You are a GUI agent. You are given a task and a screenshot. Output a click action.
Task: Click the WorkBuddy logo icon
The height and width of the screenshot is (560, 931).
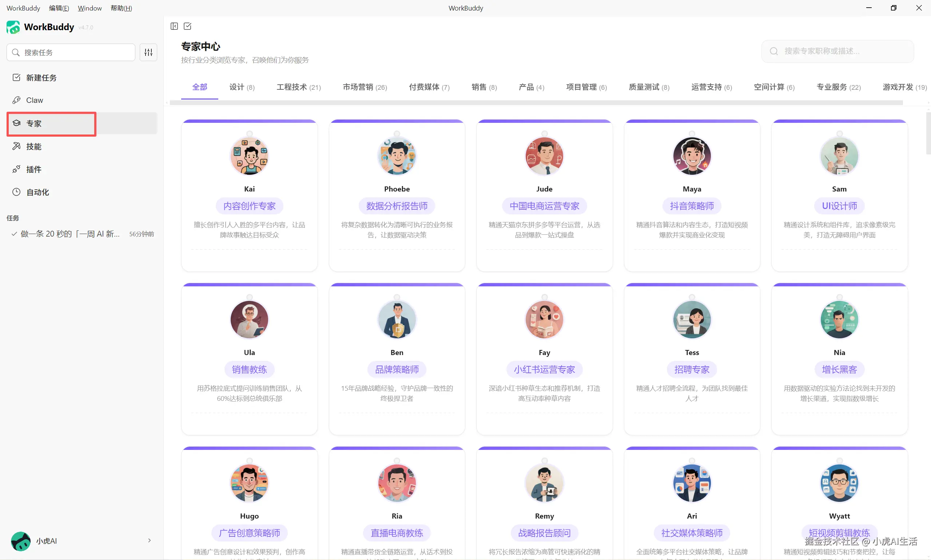(x=13, y=27)
